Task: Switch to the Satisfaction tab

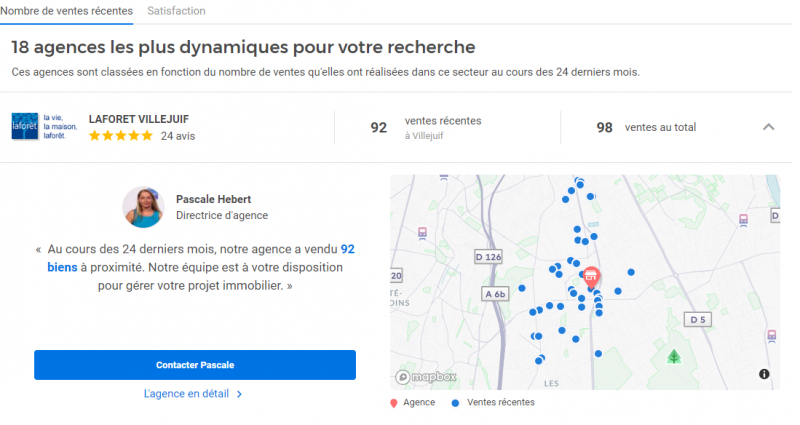Action: [176, 11]
